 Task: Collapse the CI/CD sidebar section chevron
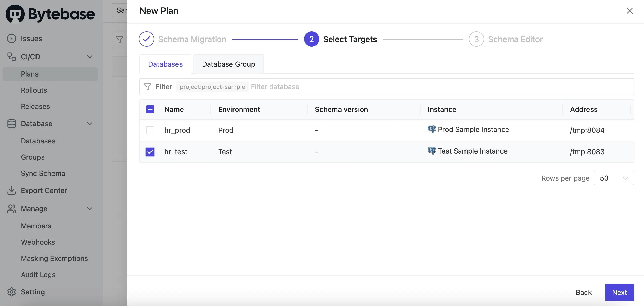click(x=90, y=57)
